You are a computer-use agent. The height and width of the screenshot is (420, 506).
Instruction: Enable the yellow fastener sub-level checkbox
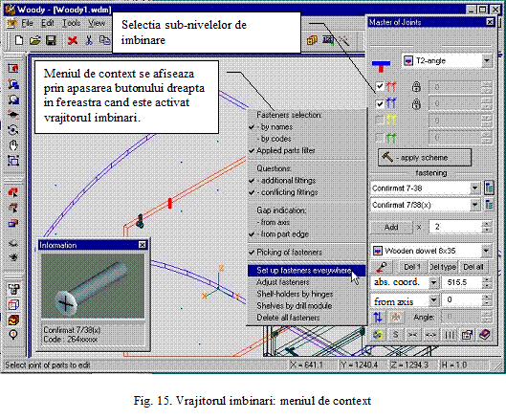click(x=380, y=121)
